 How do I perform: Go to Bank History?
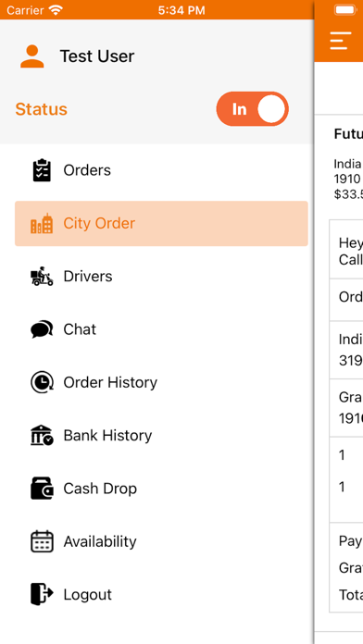[161, 436]
